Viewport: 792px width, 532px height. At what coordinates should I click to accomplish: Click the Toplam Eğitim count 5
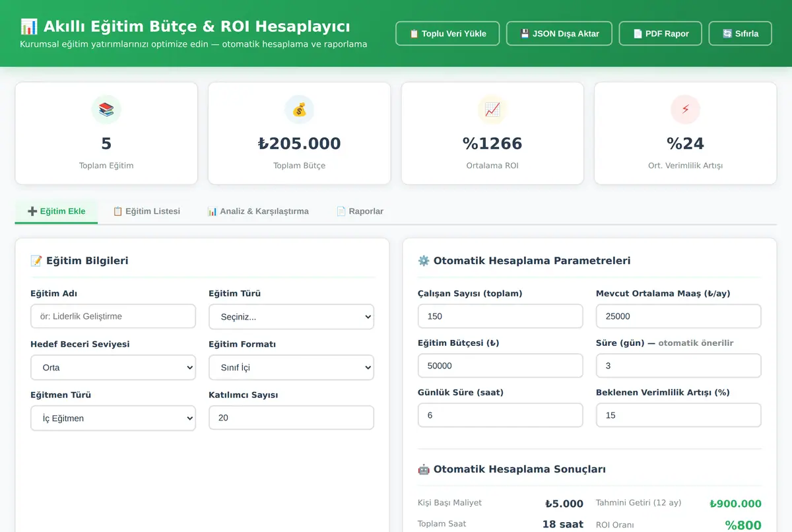(106, 143)
